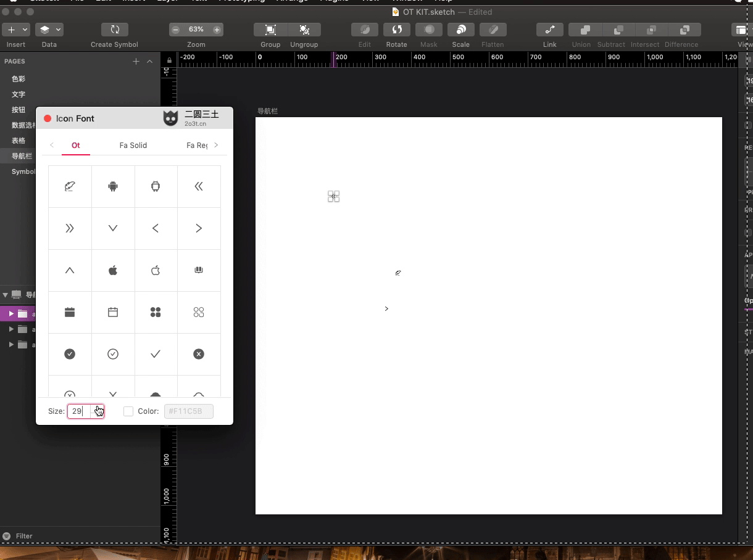The image size is (753, 560).
Task: Enable the Color checkbox in the Icon Font panel
Action: pyautogui.click(x=128, y=411)
